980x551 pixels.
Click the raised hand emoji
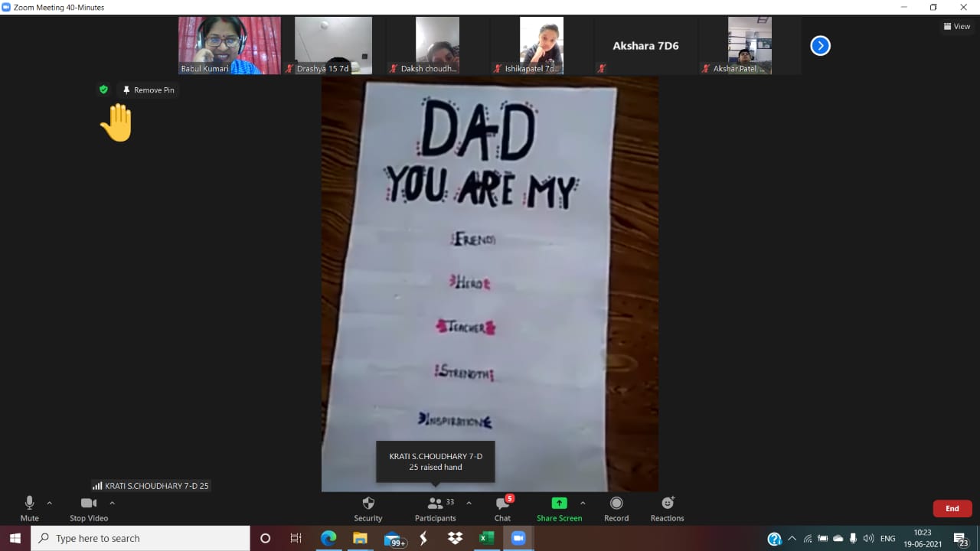pyautogui.click(x=116, y=123)
